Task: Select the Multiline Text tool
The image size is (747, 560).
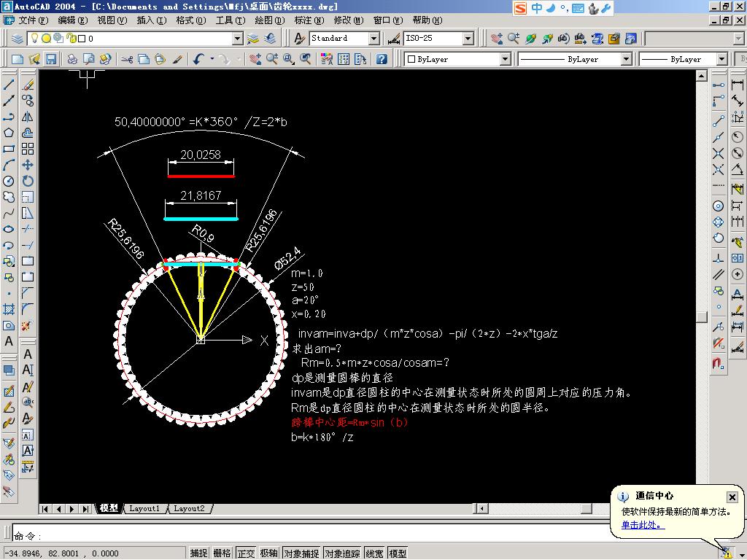Action: (9, 341)
